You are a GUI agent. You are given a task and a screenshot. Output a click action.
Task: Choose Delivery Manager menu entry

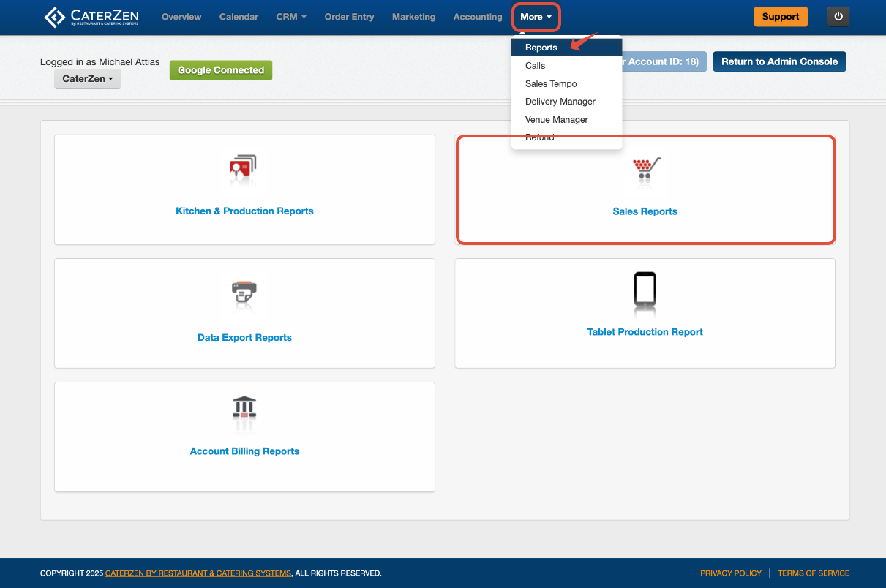pos(566,102)
